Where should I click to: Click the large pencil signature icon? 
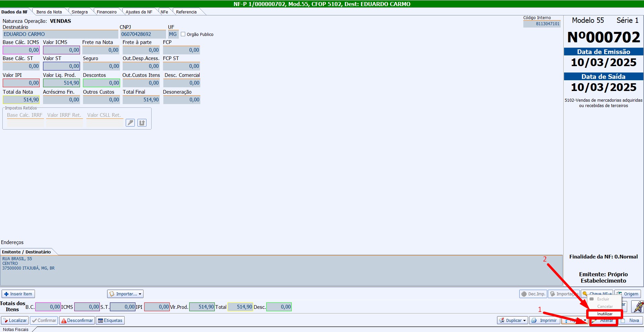637,306
